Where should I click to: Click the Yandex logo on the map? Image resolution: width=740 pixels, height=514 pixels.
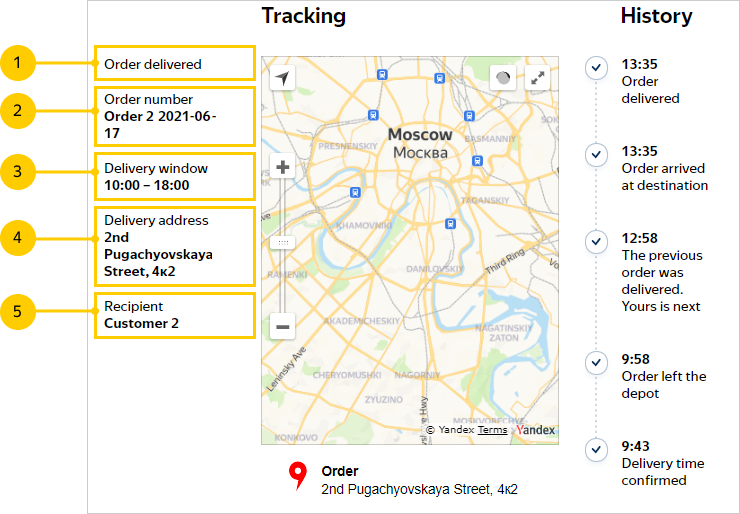(536, 430)
